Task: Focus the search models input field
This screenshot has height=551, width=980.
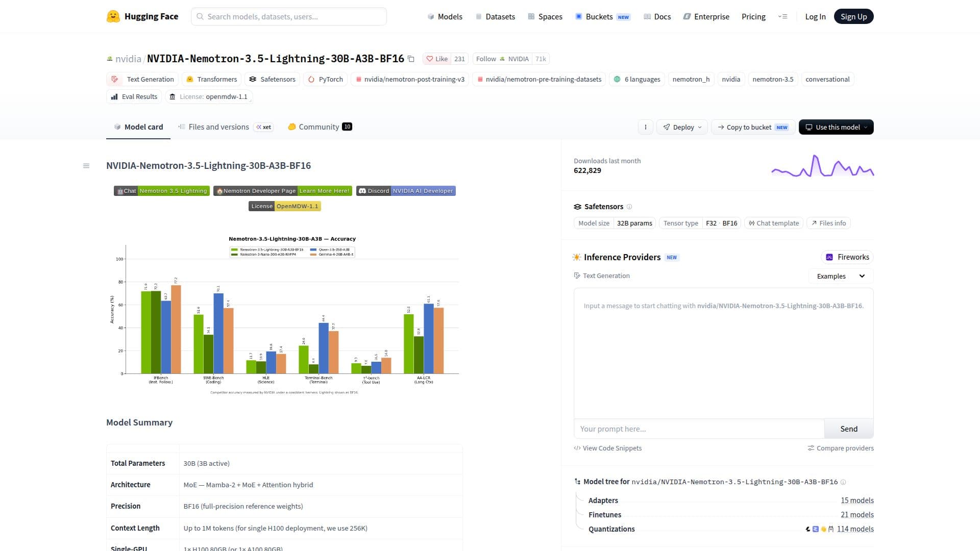Action: 289,16
